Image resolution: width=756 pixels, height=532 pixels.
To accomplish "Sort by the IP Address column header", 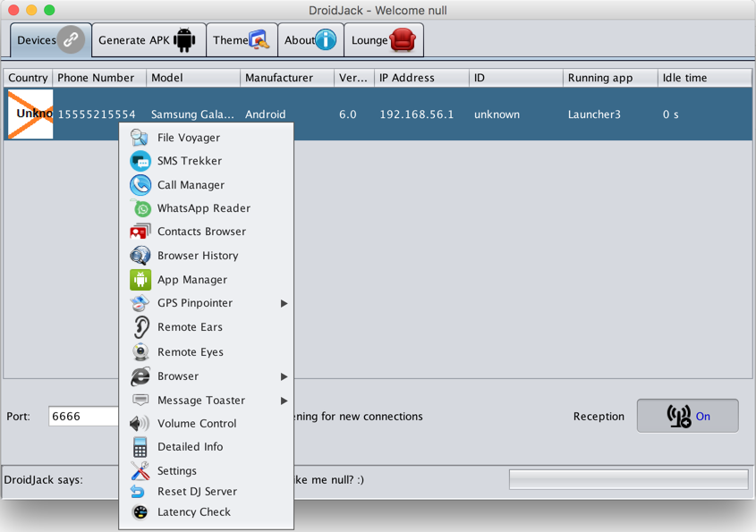I will 421,78.
